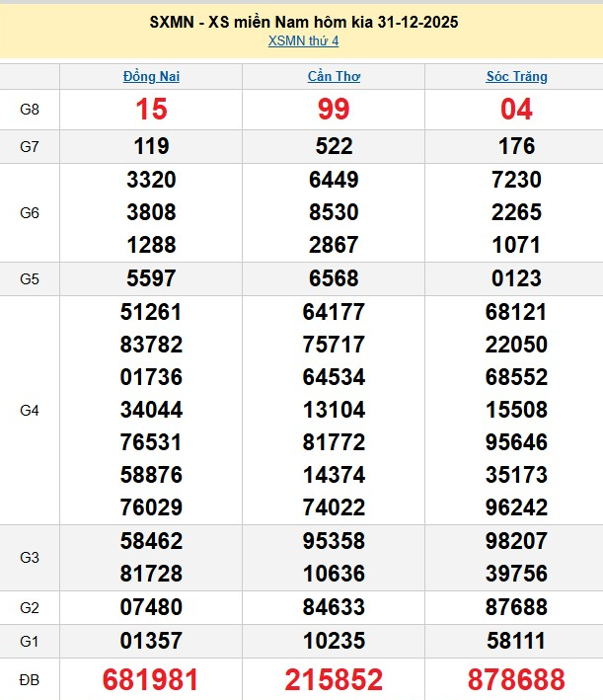Image resolution: width=603 pixels, height=700 pixels.
Task: Select the G4 number 34044
Action: 151,410
